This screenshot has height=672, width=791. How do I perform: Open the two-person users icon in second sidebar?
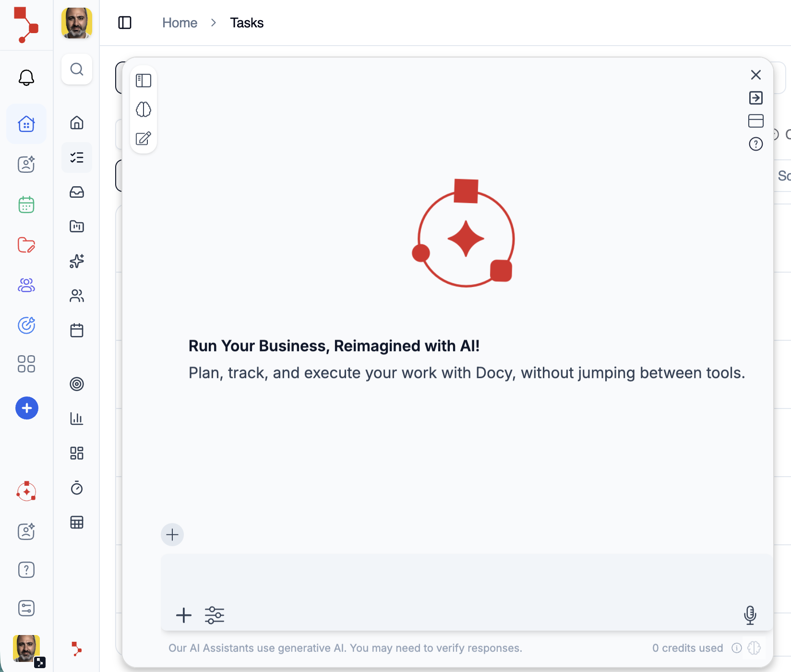[77, 296]
